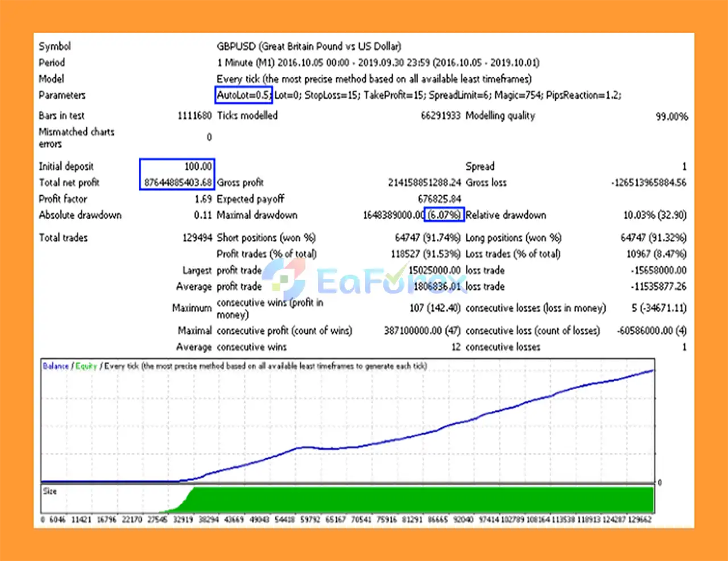Screen dimensions: 728x561
Task: Click the Profit factor value 1.69
Action: (202, 199)
